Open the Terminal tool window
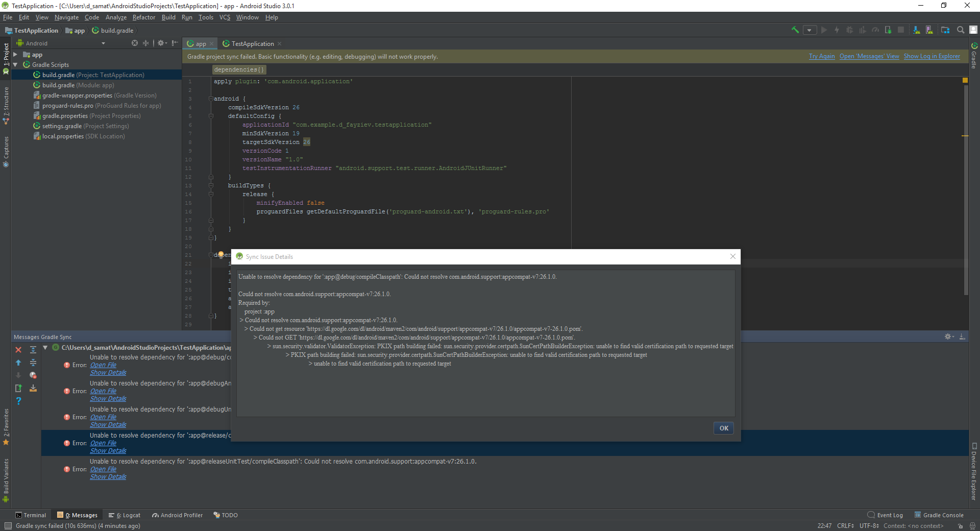The height and width of the screenshot is (531, 980). [31, 515]
